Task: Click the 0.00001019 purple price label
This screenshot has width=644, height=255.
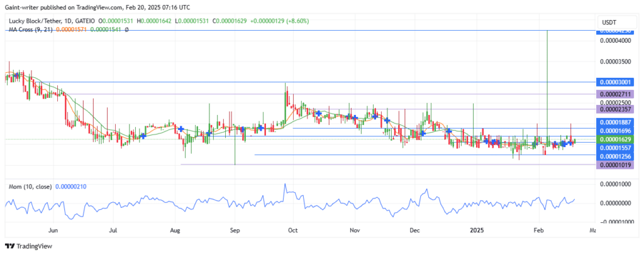Action: tap(614, 165)
